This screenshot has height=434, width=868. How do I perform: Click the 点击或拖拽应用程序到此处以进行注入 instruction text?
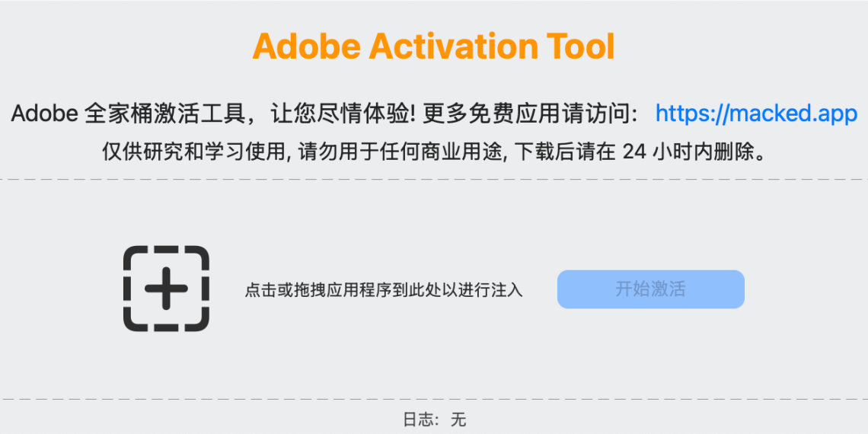click(x=384, y=290)
